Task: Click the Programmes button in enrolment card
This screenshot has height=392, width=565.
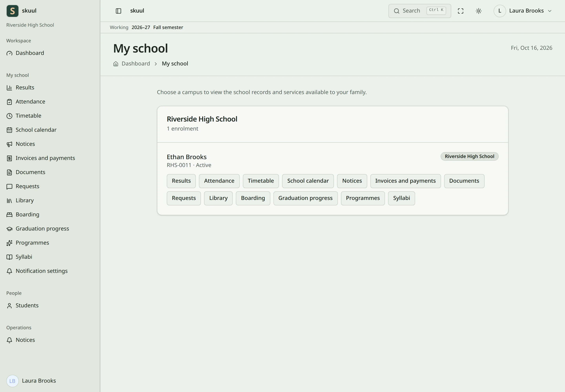Action: 363,198
